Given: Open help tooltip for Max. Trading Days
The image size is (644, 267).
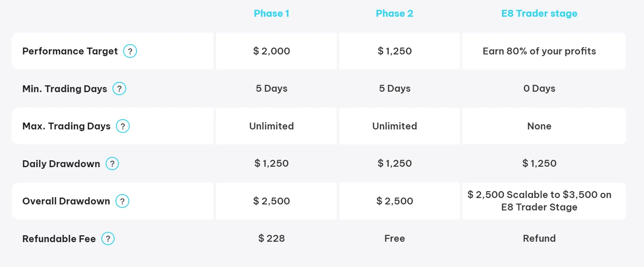Looking at the screenshot, I should (123, 126).
